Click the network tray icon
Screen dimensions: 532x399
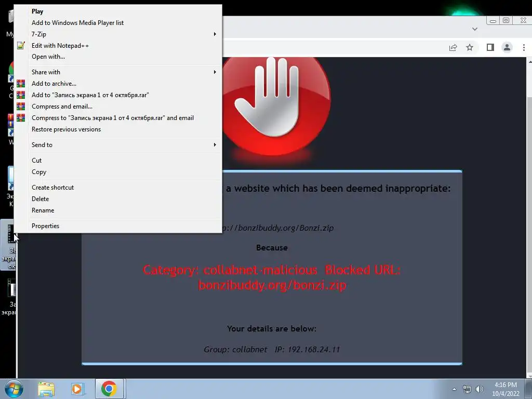pos(467,389)
